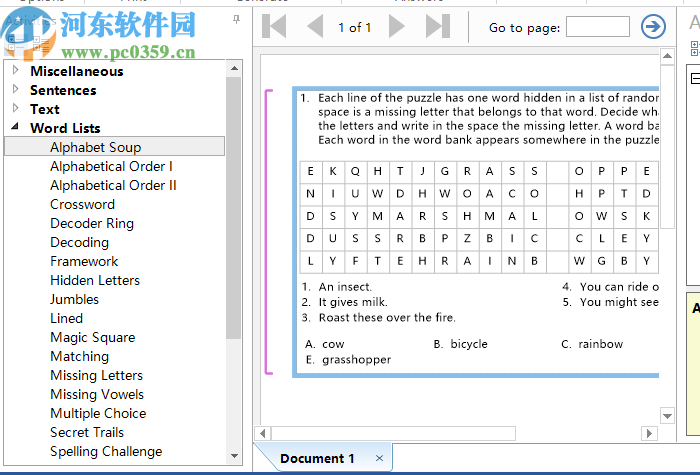
Task: Expand the Miscellaneous category
Action: (16, 70)
